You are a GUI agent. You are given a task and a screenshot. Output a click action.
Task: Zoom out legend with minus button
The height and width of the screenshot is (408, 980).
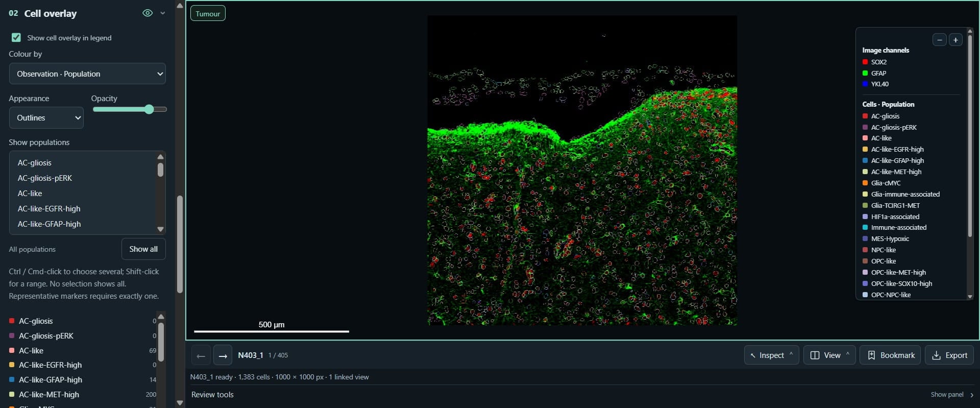click(939, 40)
